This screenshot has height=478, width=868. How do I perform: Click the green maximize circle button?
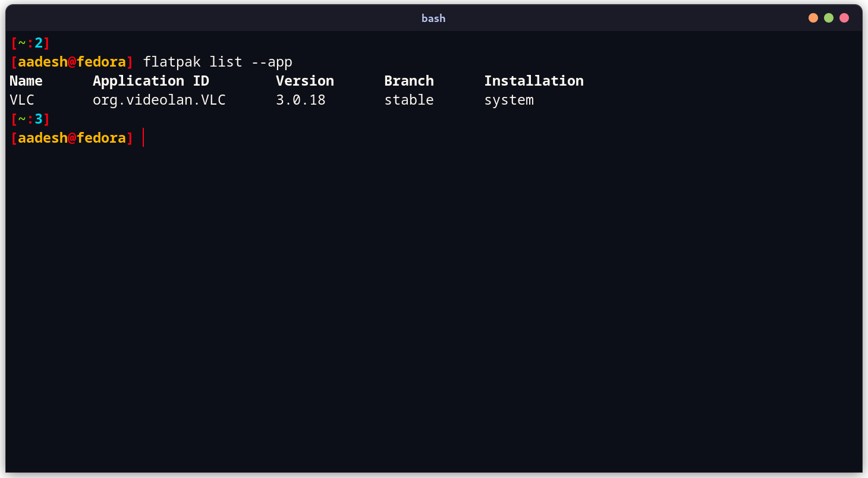pos(828,18)
